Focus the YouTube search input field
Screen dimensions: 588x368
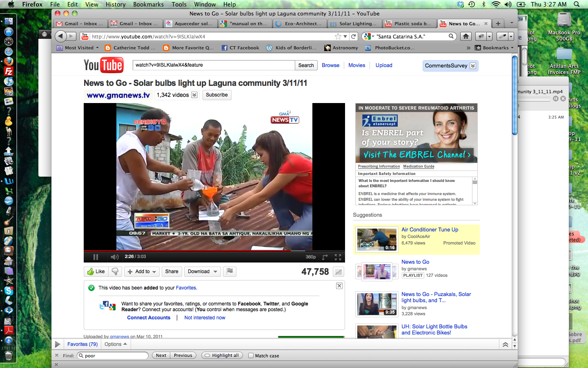214,65
